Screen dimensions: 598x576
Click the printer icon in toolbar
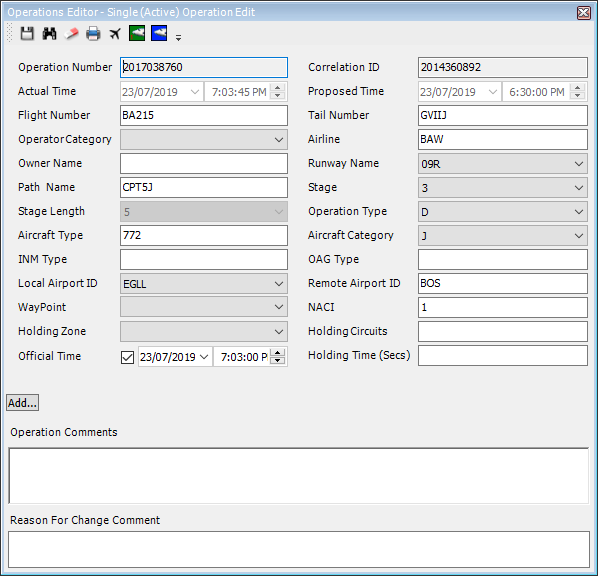(x=93, y=34)
